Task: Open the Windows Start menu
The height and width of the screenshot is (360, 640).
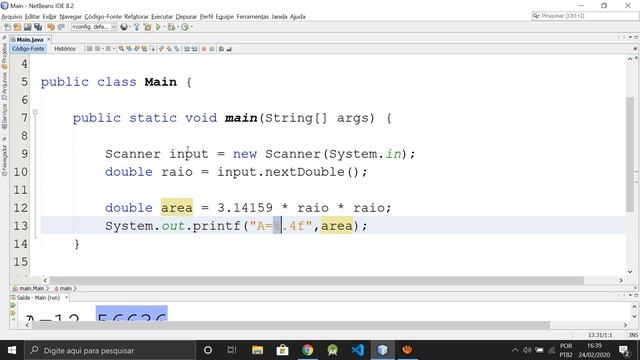Action: click(x=12, y=350)
